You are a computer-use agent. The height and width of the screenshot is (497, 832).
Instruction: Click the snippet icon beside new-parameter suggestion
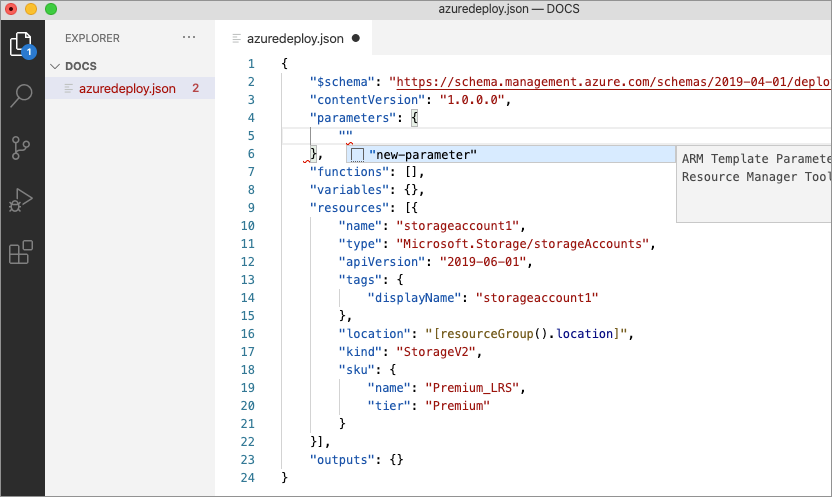(357, 154)
